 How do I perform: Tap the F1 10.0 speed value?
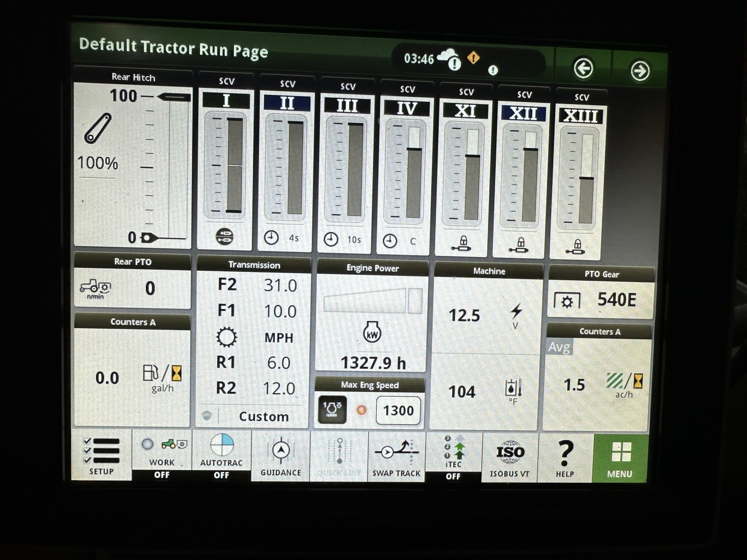280,311
